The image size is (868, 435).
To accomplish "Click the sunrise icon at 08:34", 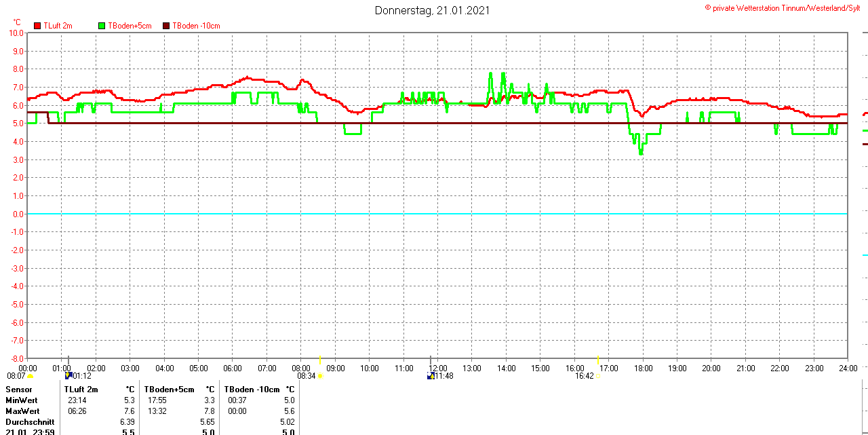I will (x=320, y=376).
